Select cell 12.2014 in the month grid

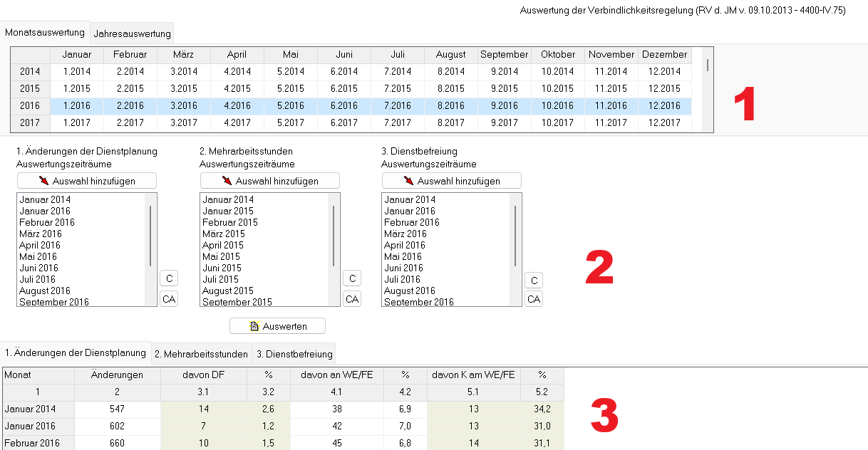(665, 71)
